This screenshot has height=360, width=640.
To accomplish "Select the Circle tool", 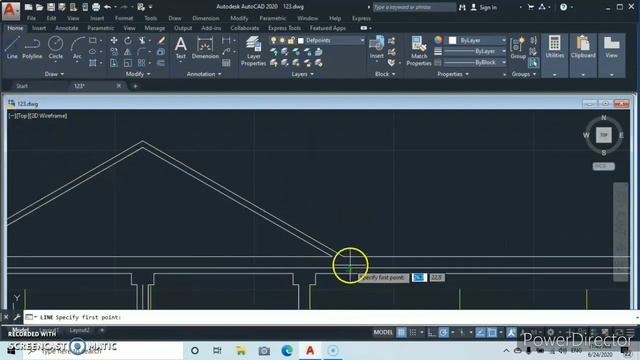I will pos(56,48).
